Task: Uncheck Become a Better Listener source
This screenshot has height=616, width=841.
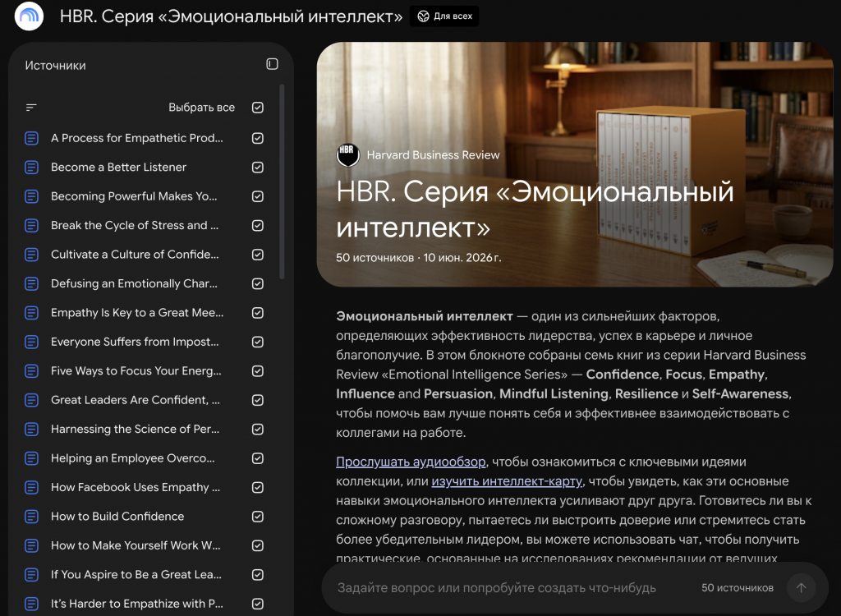Action: (257, 167)
